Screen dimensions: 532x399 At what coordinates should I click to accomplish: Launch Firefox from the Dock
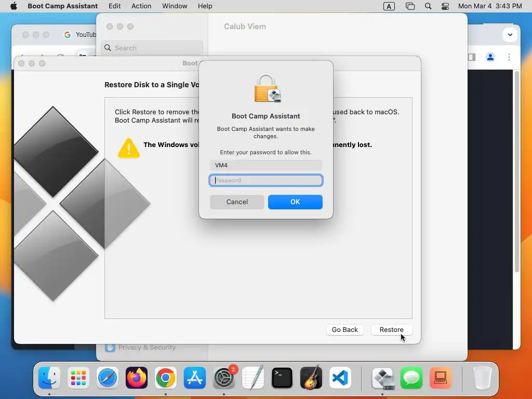click(137, 378)
